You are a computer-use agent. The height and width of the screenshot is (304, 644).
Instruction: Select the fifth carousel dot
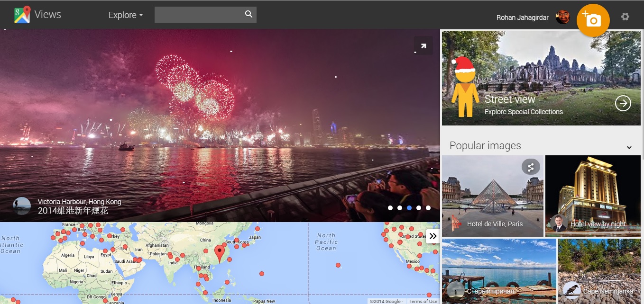click(x=428, y=208)
